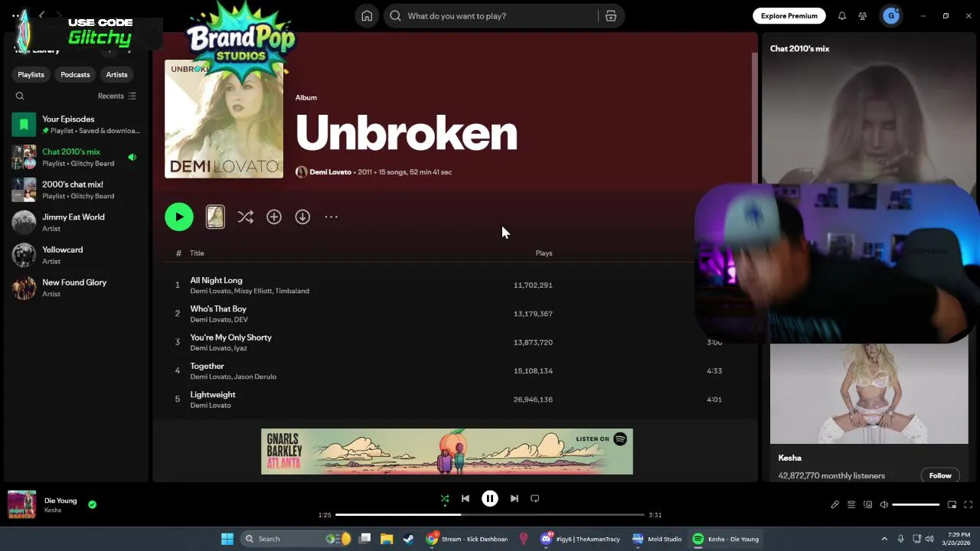Open Friend Activity icon
The image size is (980, 551).
coord(863,16)
